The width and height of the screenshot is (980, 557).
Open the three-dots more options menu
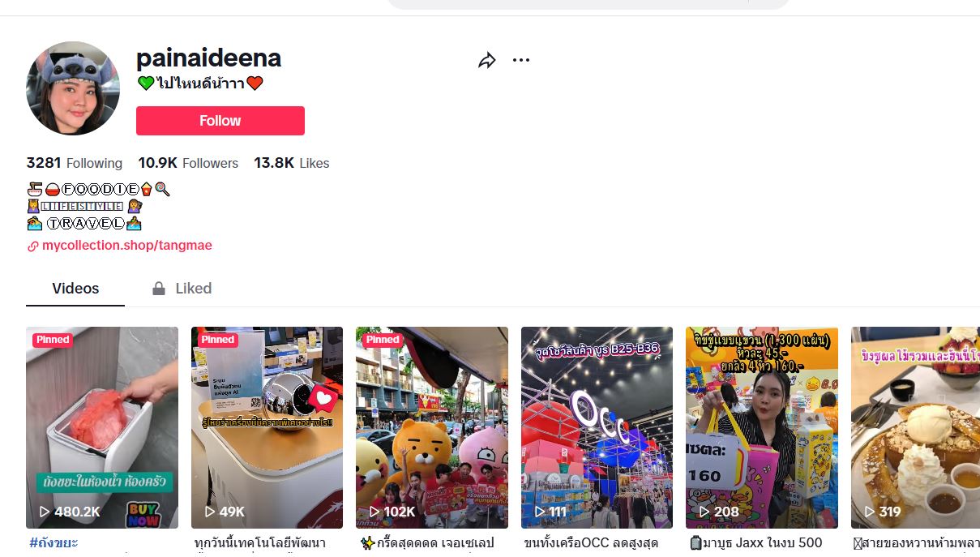[521, 60]
